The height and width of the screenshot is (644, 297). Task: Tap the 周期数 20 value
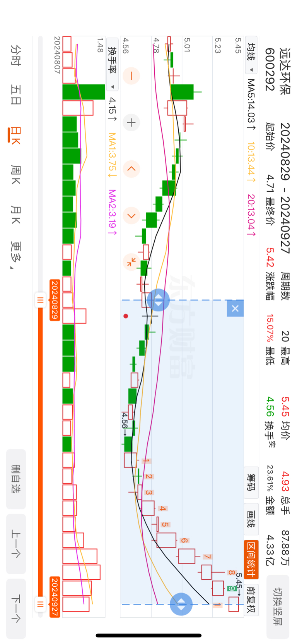click(285, 336)
